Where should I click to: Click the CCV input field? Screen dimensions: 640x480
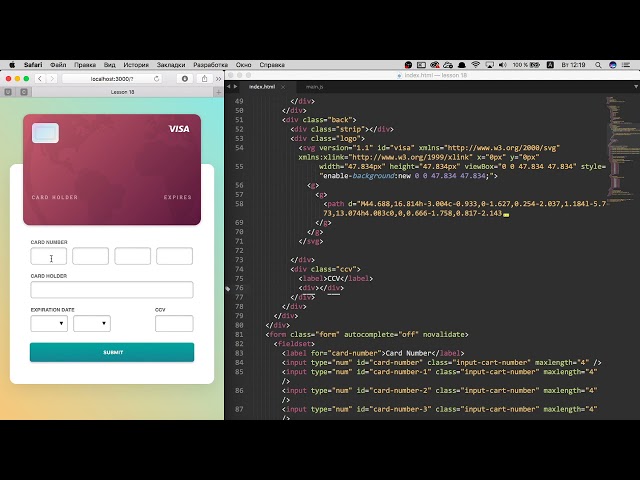click(x=174, y=323)
